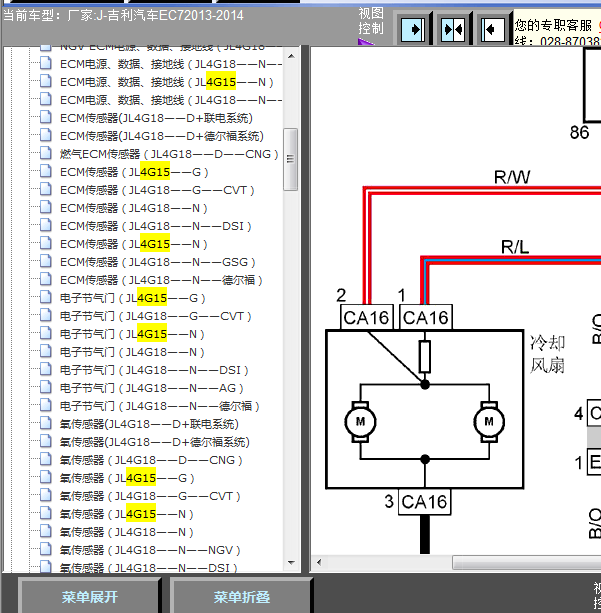
Task: Click the 菜单折叠 button
Action: coord(241,597)
